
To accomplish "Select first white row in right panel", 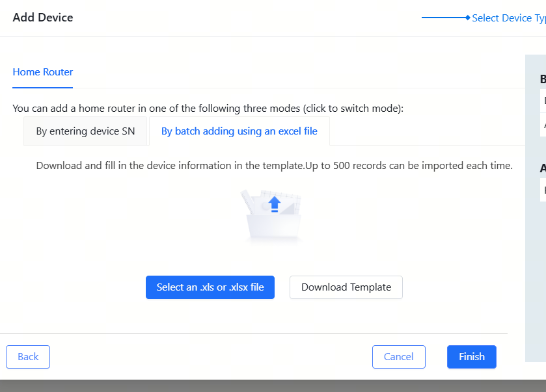I will coord(543,101).
